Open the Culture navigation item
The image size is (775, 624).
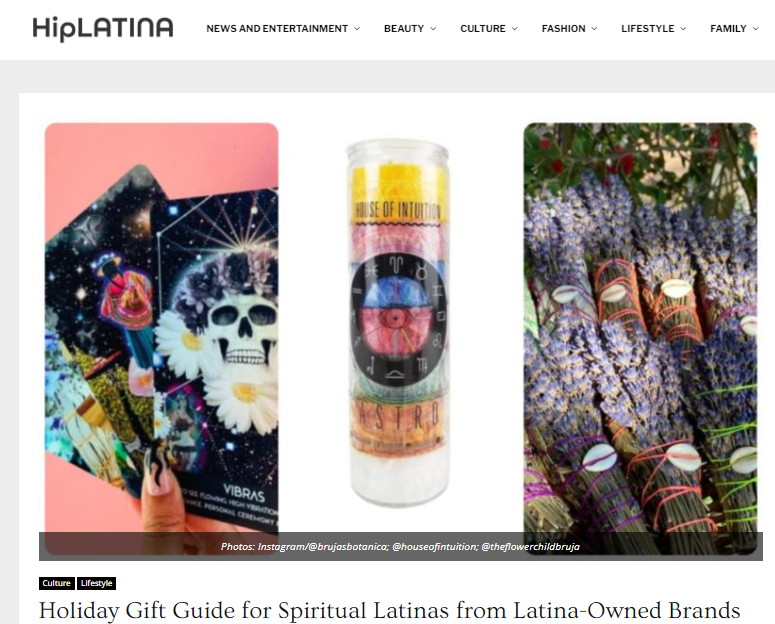pos(483,29)
